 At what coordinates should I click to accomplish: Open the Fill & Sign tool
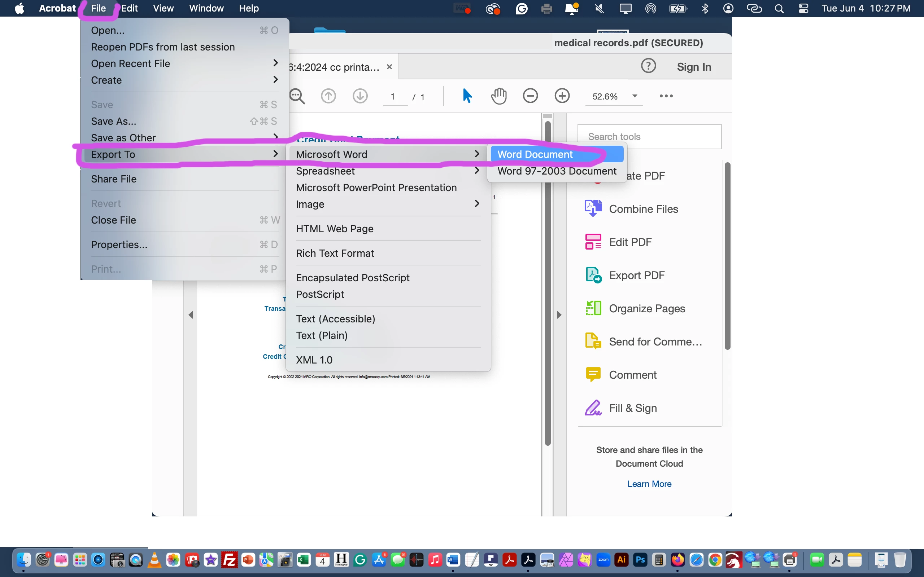pyautogui.click(x=633, y=408)
